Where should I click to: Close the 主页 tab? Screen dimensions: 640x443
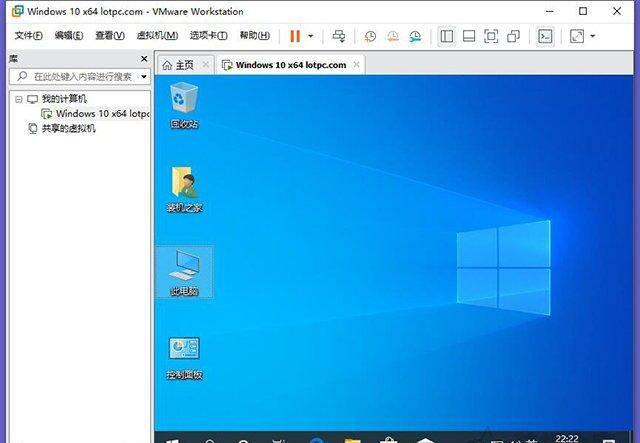pyautogui.click(x=206, y=65)
